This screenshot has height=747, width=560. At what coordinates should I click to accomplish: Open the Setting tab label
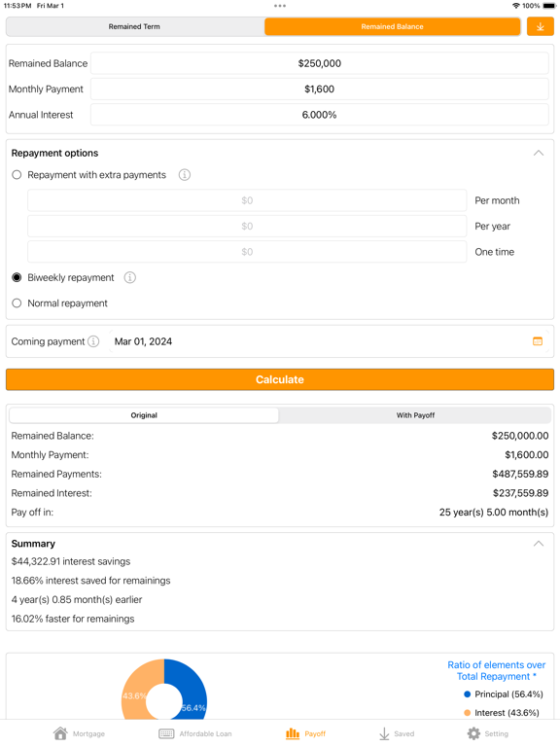497,733
